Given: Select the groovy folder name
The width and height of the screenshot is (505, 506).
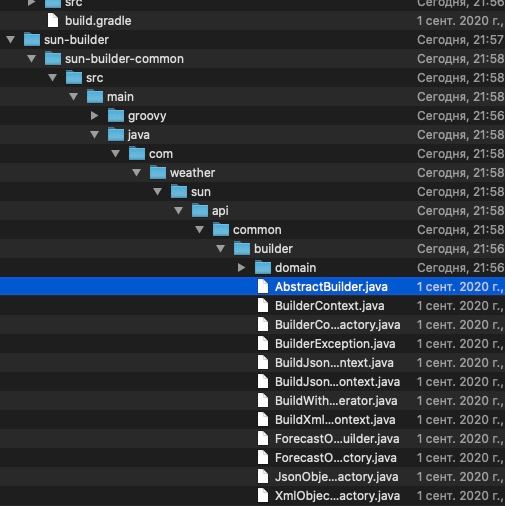Looking at the screenshot, I should pos(147,116).
